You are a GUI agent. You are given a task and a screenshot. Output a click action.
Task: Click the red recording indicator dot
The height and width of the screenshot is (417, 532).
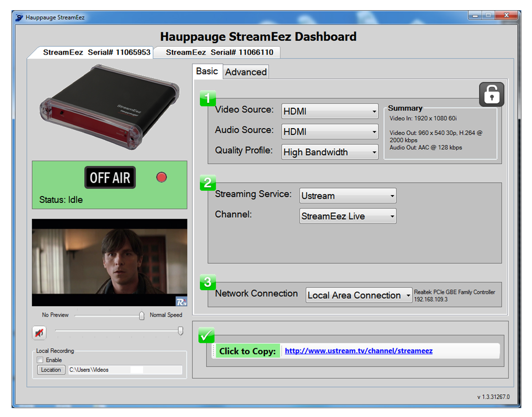[161, 177]
